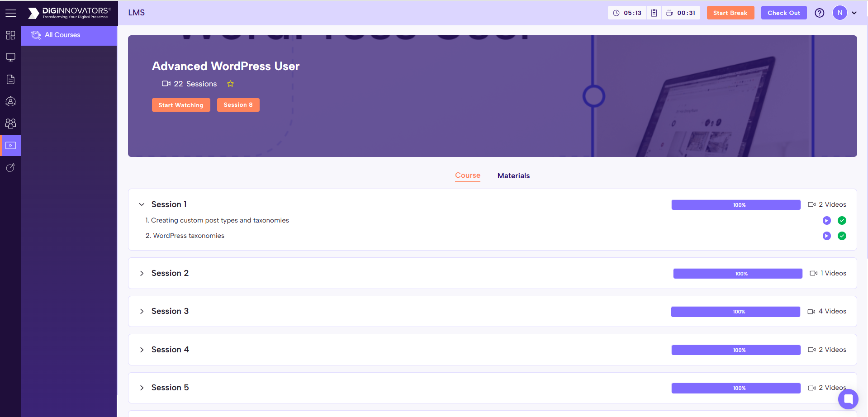Image resolution: width=868 pixels, height=417 pixels.
Task: Expand the Session 3 section
Action: pos(142,311)
